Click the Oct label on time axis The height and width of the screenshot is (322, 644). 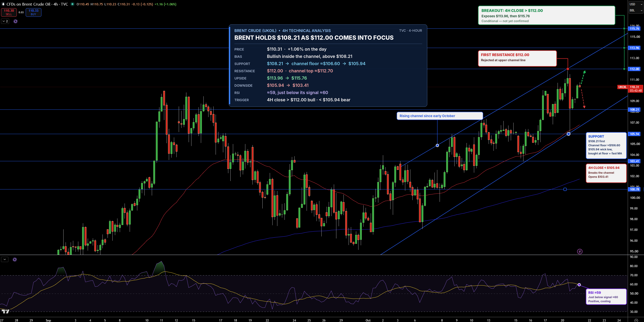pos(368,320)
